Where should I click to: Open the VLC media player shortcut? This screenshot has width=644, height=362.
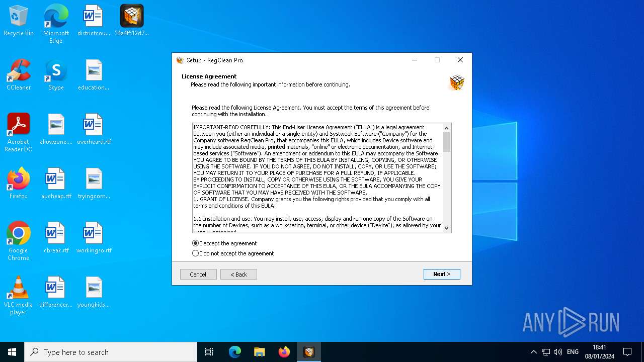coord(19,296)
